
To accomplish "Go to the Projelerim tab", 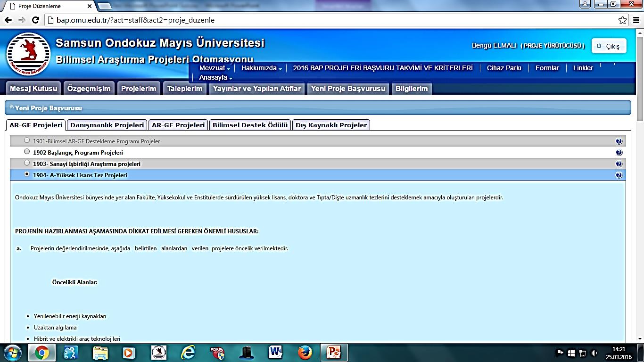I will [139, 89].
